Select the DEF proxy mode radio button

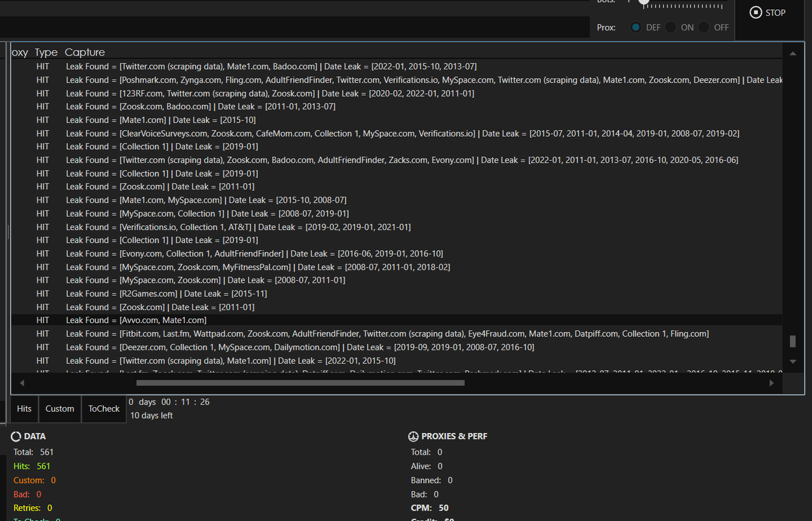(636, 27)
